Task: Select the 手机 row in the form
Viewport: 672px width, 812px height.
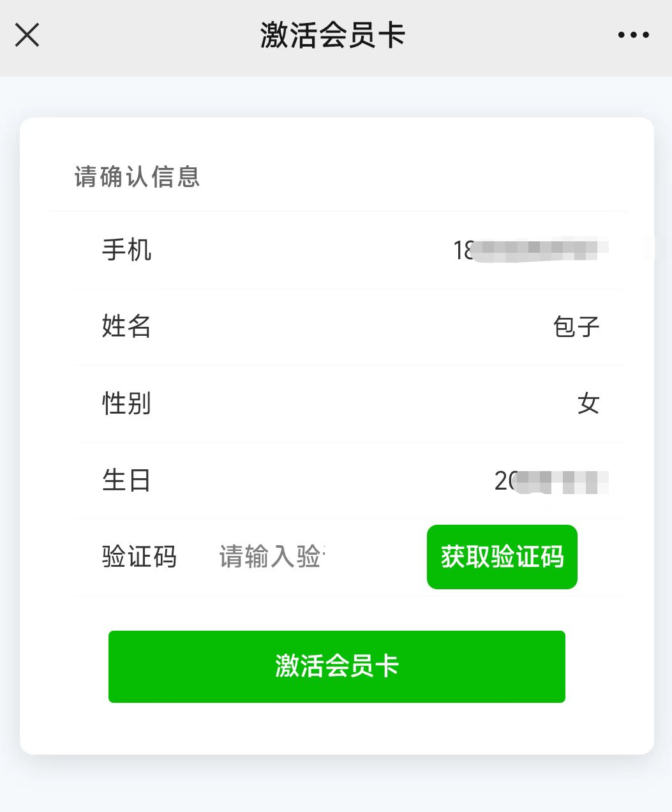Action: [x=347, y=250]
